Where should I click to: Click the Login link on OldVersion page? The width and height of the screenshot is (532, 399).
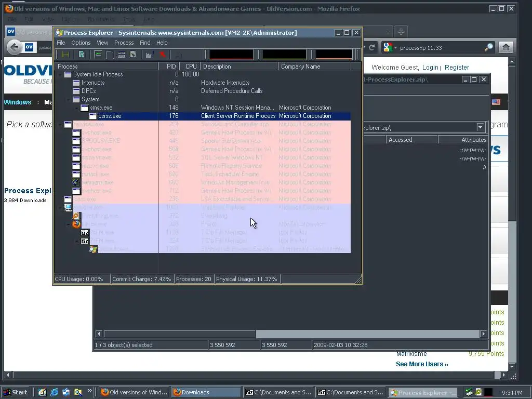point(430,67)
